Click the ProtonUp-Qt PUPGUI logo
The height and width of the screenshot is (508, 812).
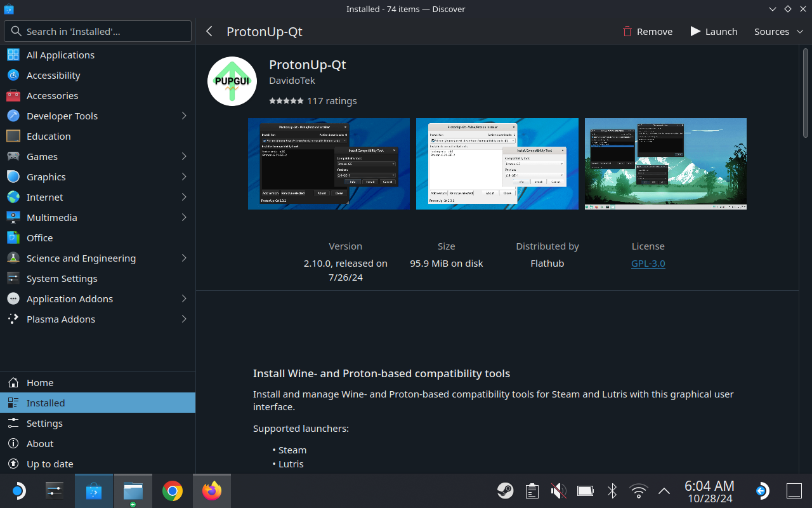[x=232, y=81]
